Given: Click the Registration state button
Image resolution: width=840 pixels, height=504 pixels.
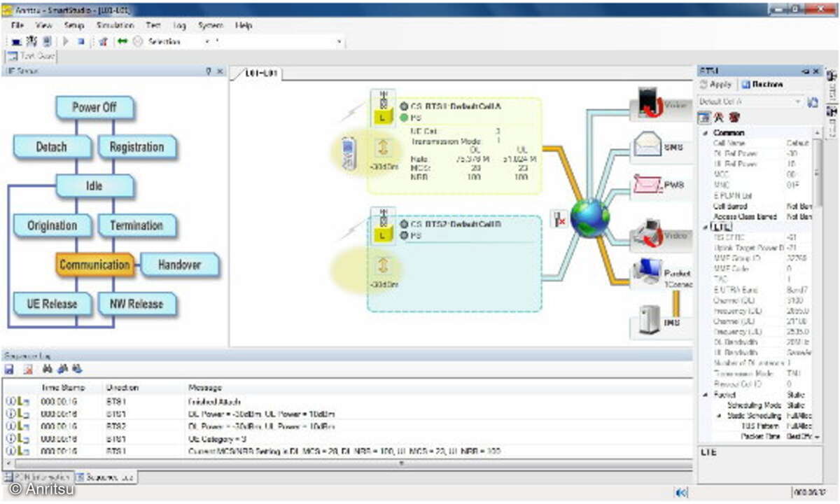Looking at the screenshot, I should pos(136,147).
